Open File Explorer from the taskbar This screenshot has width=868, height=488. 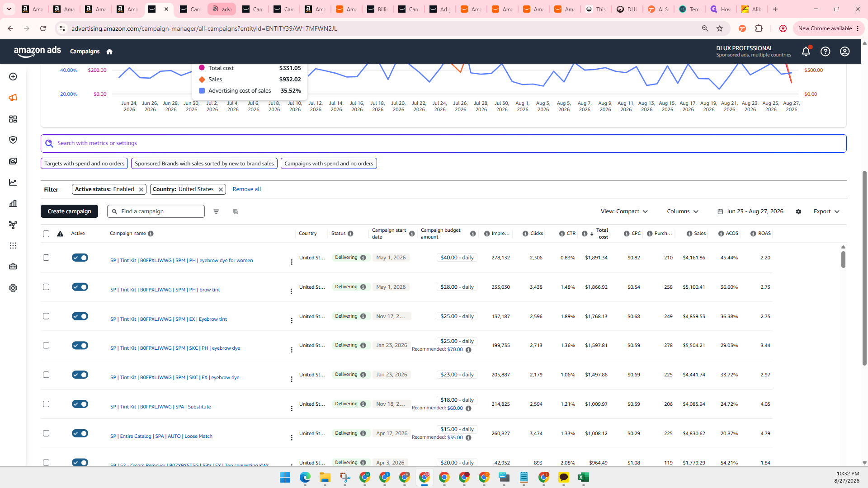325,477
